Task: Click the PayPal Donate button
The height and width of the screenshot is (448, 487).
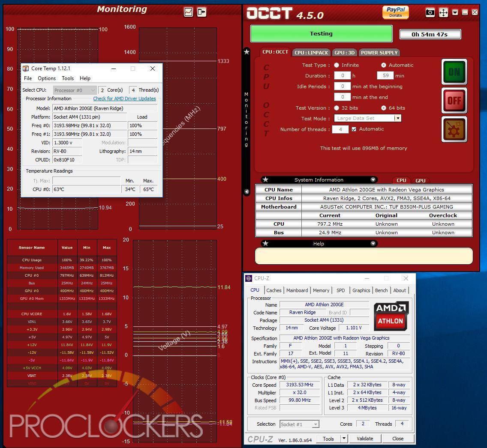Action: 395,12
